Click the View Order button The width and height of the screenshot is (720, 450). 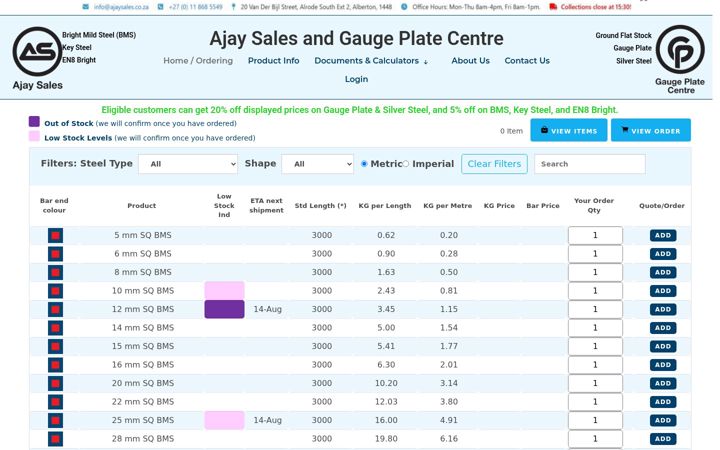[x=651, y=130]
